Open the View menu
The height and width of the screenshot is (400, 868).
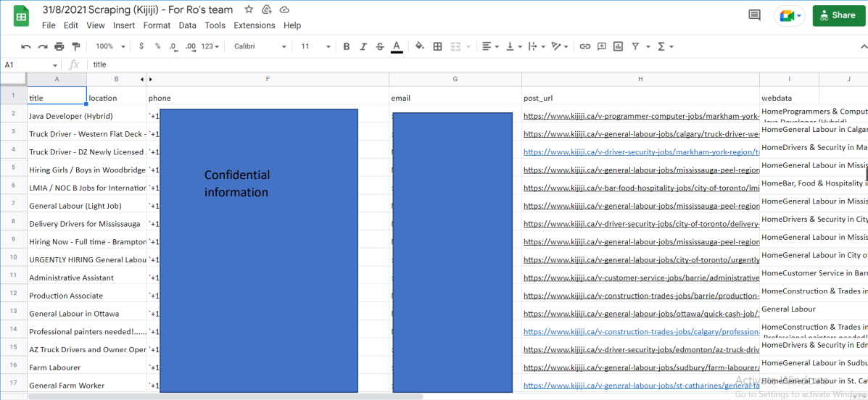pos(96,25)
